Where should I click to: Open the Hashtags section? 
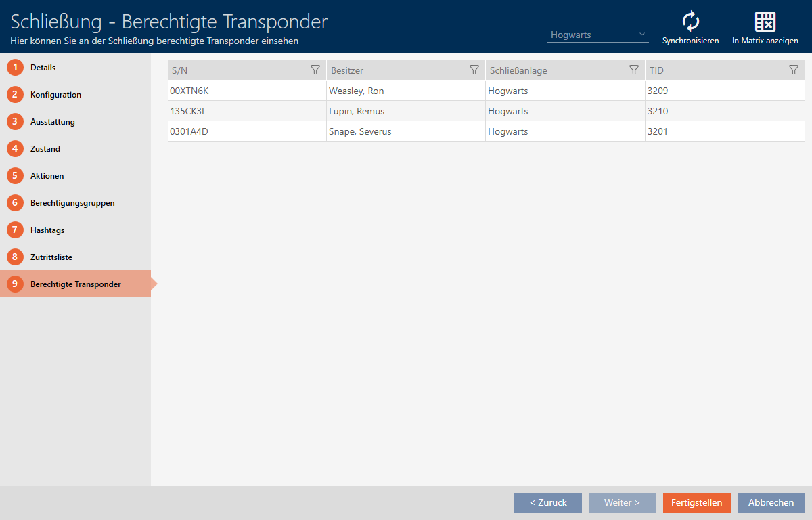[47, 230]
